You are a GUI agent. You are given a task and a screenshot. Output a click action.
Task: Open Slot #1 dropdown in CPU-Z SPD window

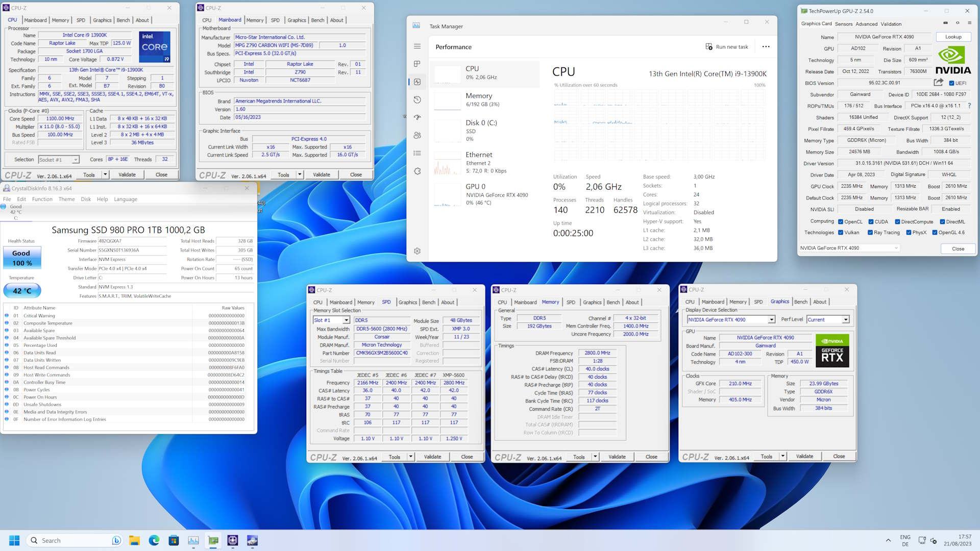pyautogui.click(x=331, y=320)
